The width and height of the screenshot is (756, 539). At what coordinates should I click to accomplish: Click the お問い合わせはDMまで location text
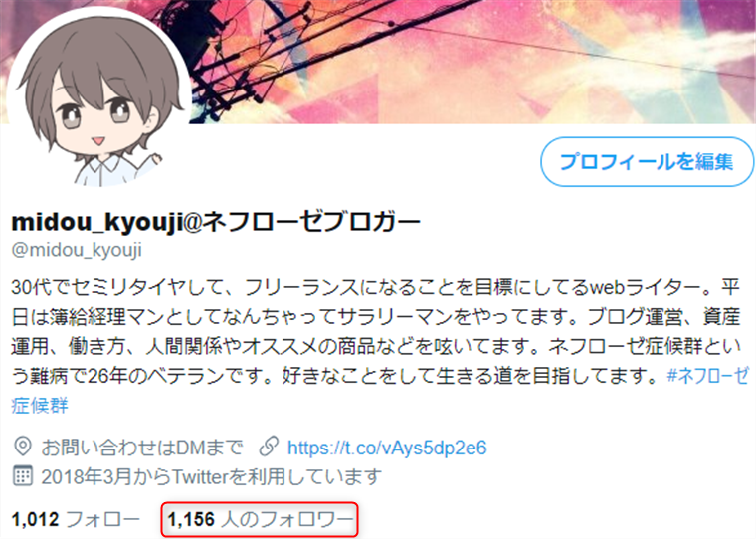(x=141, y=448)
